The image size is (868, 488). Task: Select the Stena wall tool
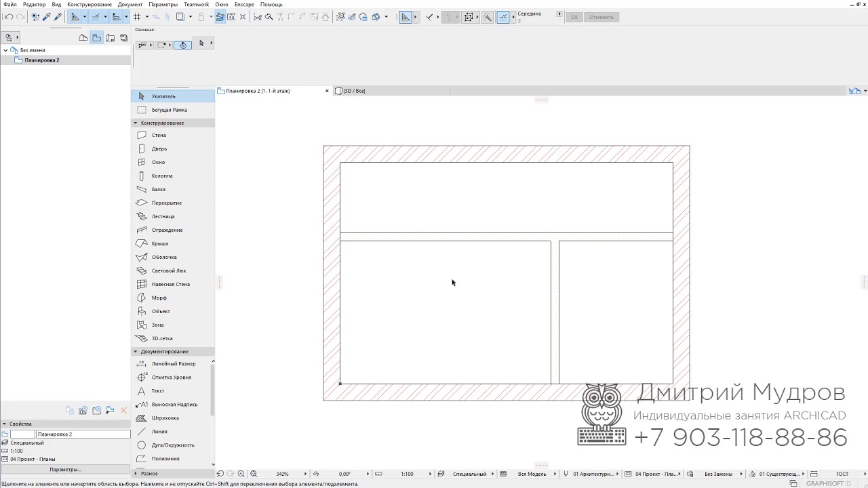click(173, 135)
